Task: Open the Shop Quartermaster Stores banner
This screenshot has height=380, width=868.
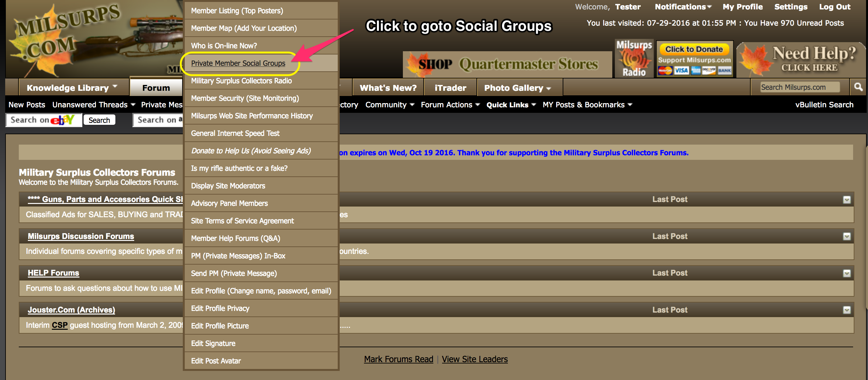Action: (507, 64)
